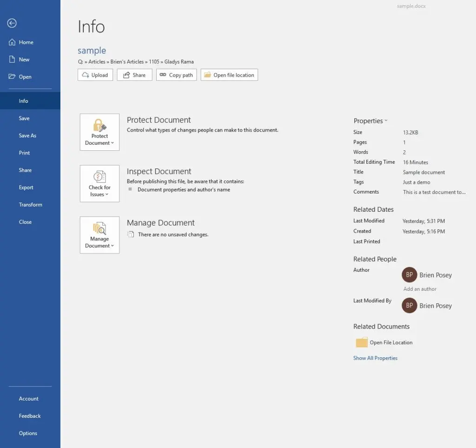476x448 pixels.
Task: Click the Copy path link icon
Action: tap(163, 75)
